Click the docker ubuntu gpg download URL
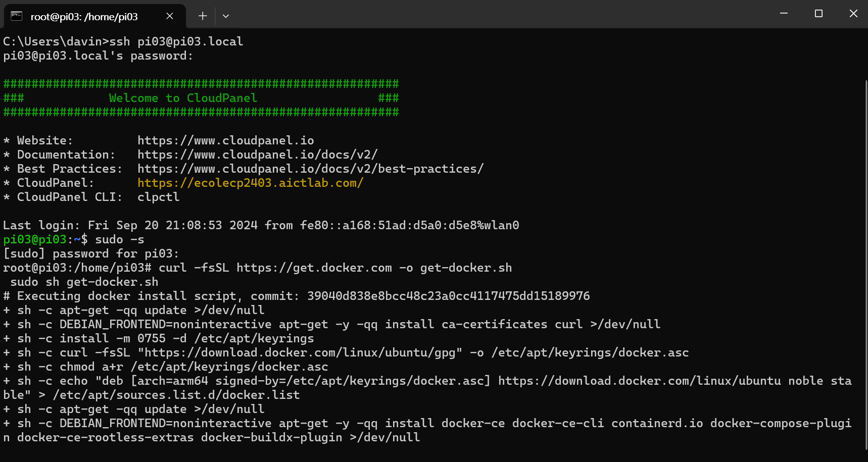Image resolution: width=868 pixels, height=462 pixels. (x=300, y=352)
